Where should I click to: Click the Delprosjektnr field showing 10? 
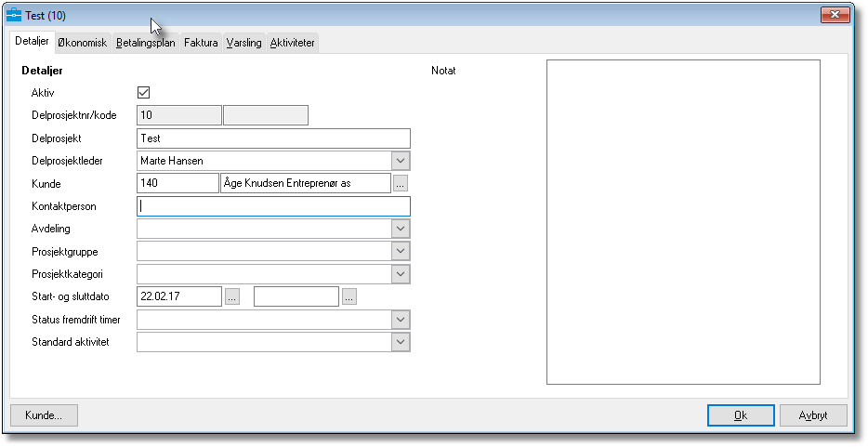coord(178,115)
